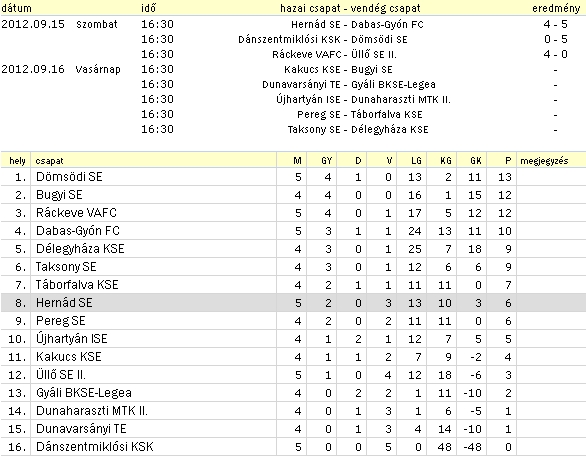
Task: Click the 'P' points column header
Action: (508, 161)
